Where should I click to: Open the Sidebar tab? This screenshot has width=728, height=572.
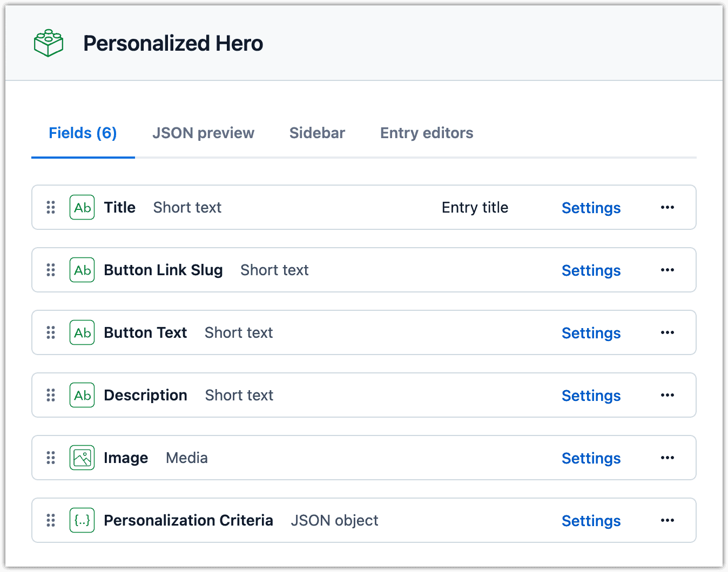(x=317, y=133)
